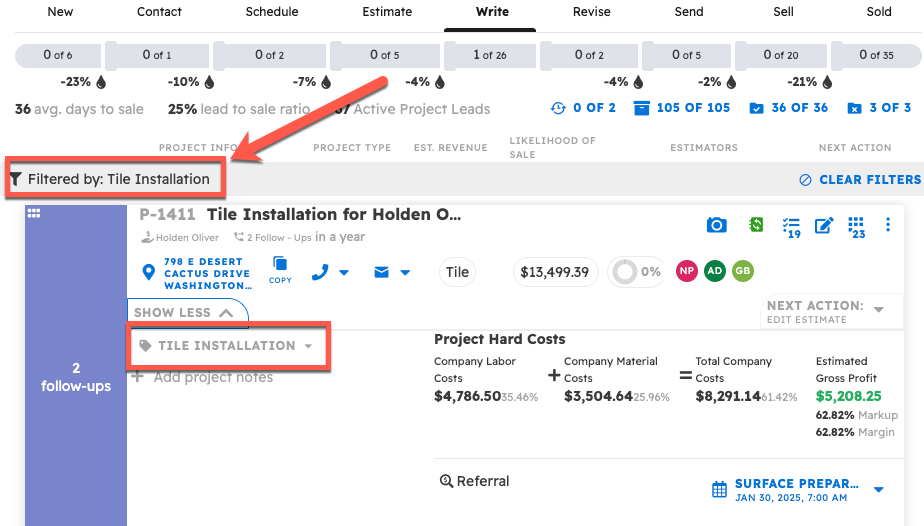The width and height of the screenshot is (924, 526).
Task: Expand the Tile Installation tag dropdown
Action: [x=308, y=346]
